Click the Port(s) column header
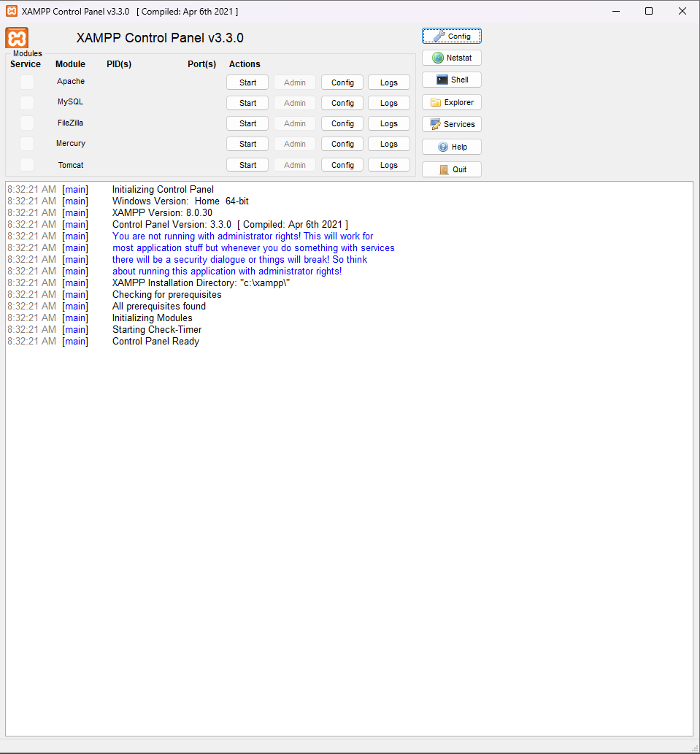This screenshot has height=754, width=700. coord(201,64)
